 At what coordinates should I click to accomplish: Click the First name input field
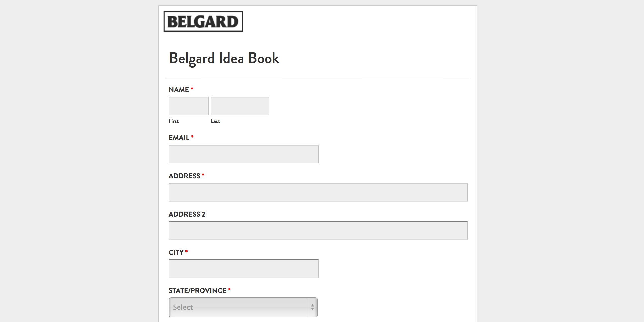coord(189,106)
